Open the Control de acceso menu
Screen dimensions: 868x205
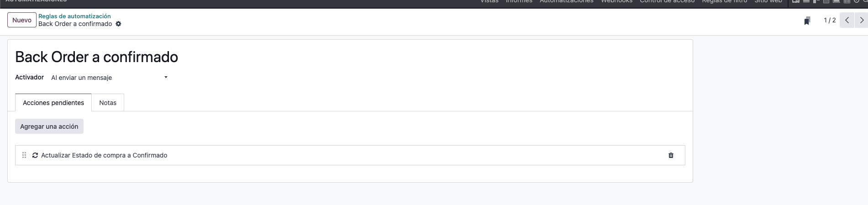tap(667, 1)
